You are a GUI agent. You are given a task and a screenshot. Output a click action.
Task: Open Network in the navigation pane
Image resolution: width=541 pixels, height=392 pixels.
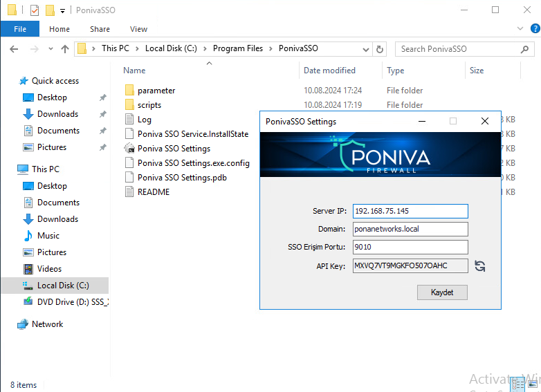coord(47,324)
